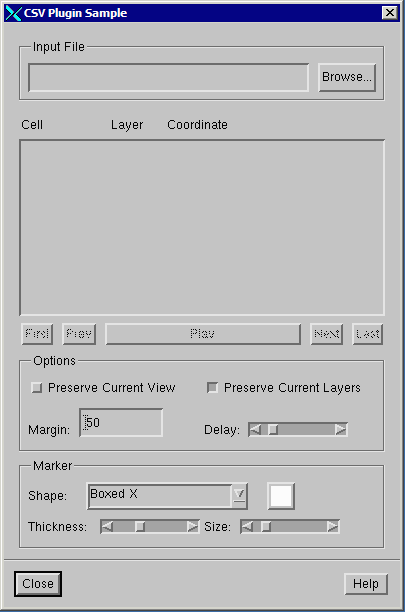Click the Thickness slider right arrow
Image resolution: width=405 pixels, height=612 pixels.
coord(192,527)
